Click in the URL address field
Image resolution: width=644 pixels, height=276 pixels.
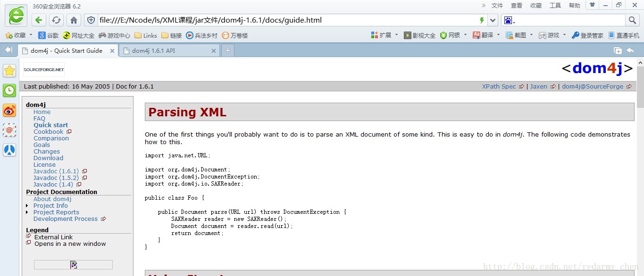click(x=287, y=20)
